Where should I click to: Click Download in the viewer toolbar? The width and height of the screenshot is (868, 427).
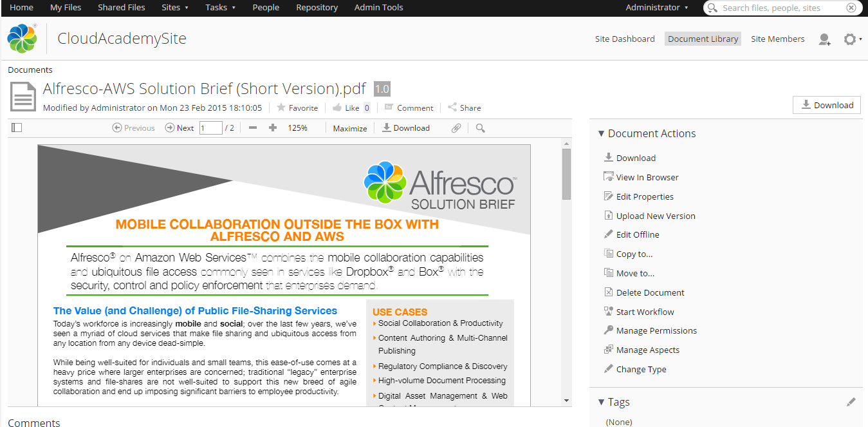[x=406, y=128]
